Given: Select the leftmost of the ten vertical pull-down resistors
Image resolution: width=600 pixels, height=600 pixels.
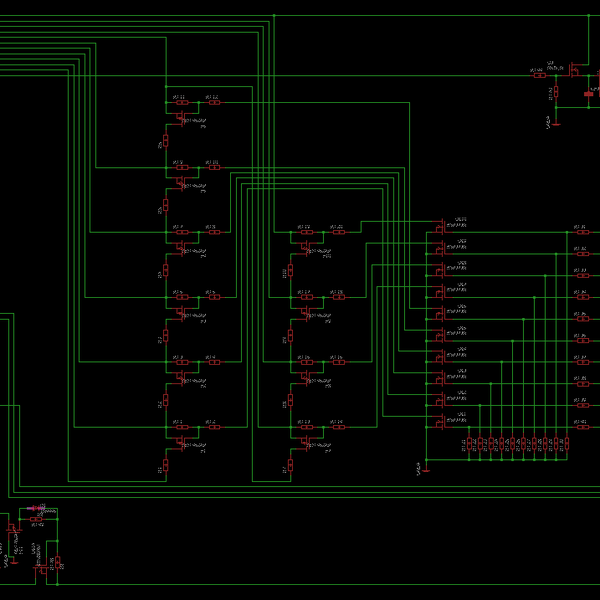Looking at the screenshot, I should tap(469, 443).
